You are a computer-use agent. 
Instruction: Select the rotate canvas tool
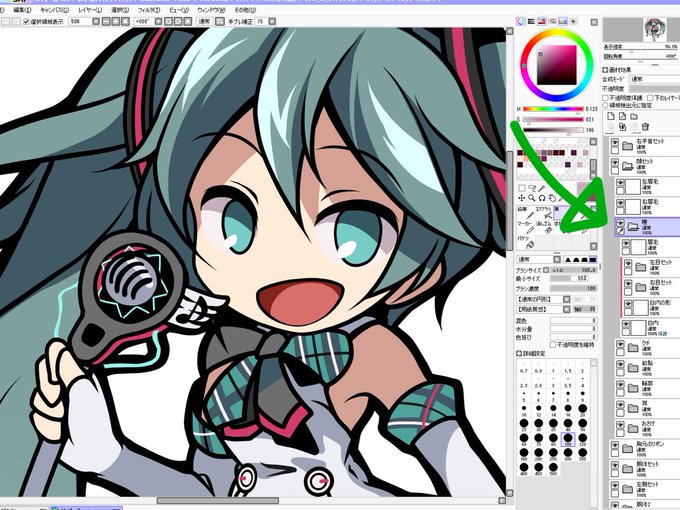pos(542,198)
